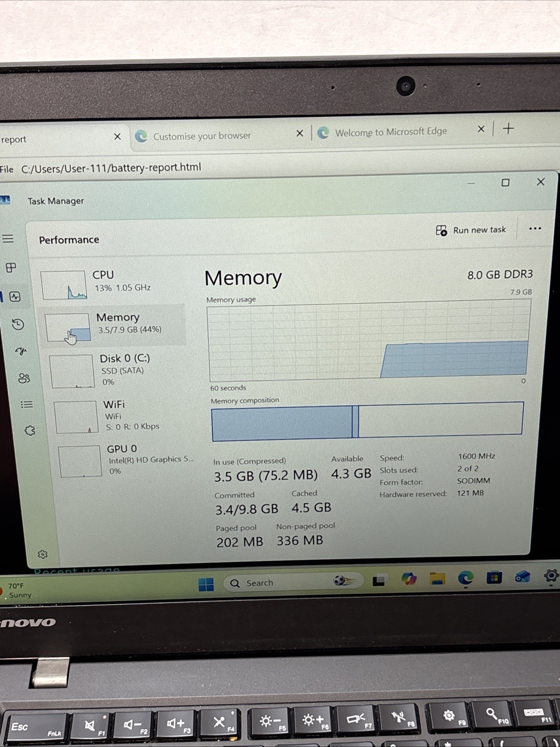
Task: Open Copilot from the taskbar
Action: point(409,579)
